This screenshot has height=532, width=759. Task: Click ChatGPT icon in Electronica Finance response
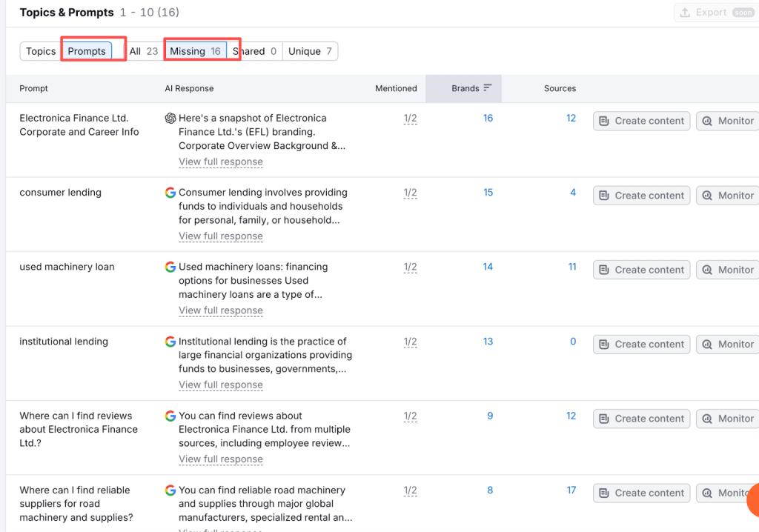pos(170,119)
